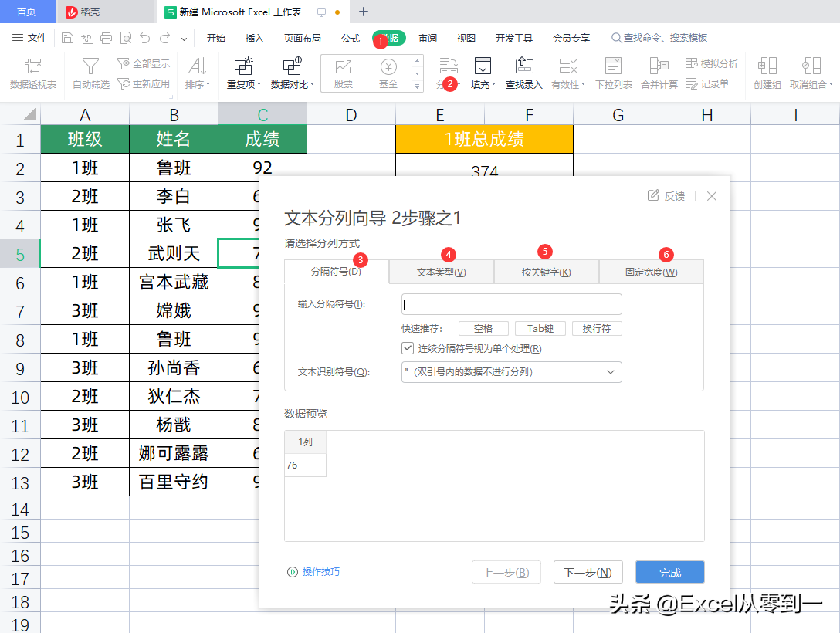
Task: Open the 有效性 validation tool
Action: click(x=568, y=73)
